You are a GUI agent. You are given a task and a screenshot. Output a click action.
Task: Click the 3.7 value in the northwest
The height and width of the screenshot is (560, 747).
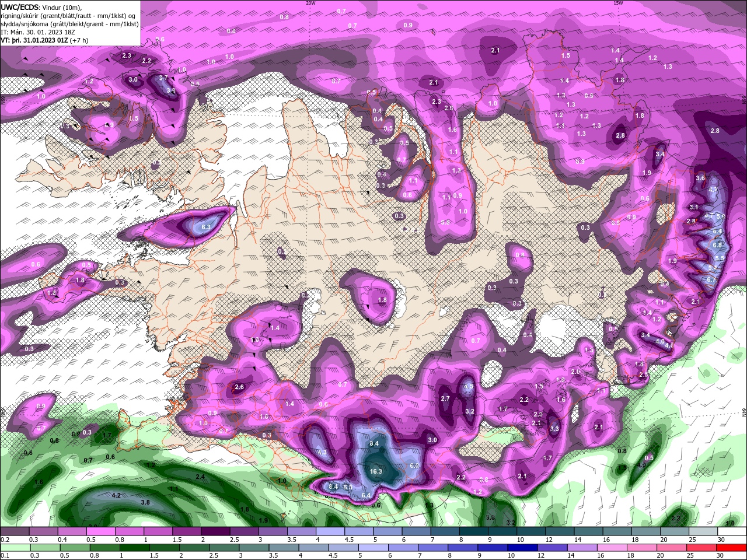pyautogui.click(x=163, y=78)
